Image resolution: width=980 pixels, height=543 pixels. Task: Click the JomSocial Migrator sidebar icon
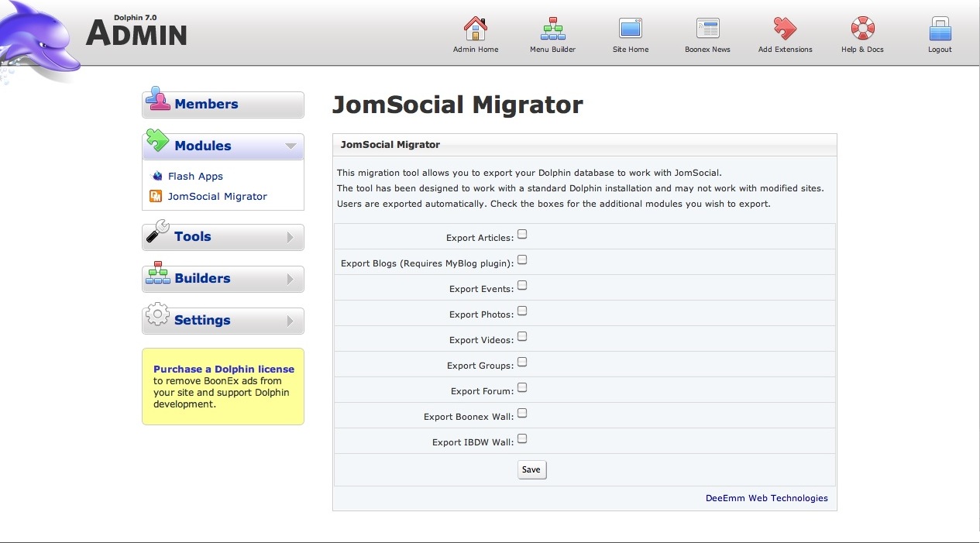click(156, 196)
